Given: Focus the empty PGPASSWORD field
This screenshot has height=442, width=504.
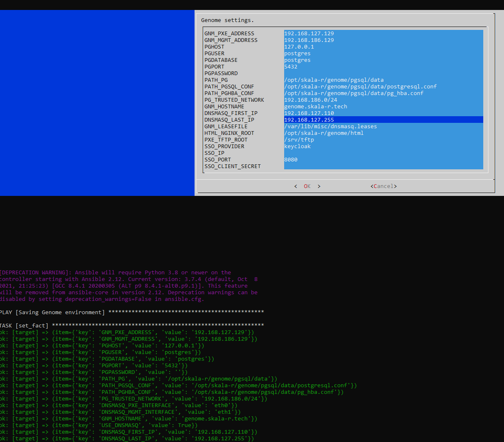Looking at the screenshot, I should tap(383, 73).
